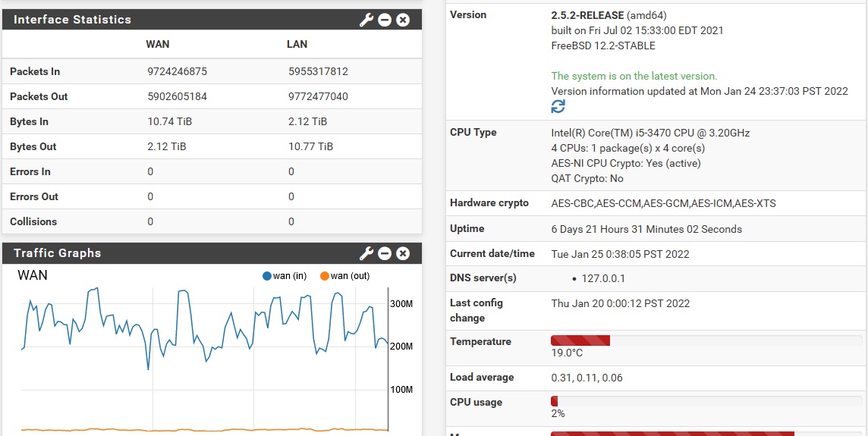Click the CPU usage progress bar
868x436 pixels.
click(706, 401)
